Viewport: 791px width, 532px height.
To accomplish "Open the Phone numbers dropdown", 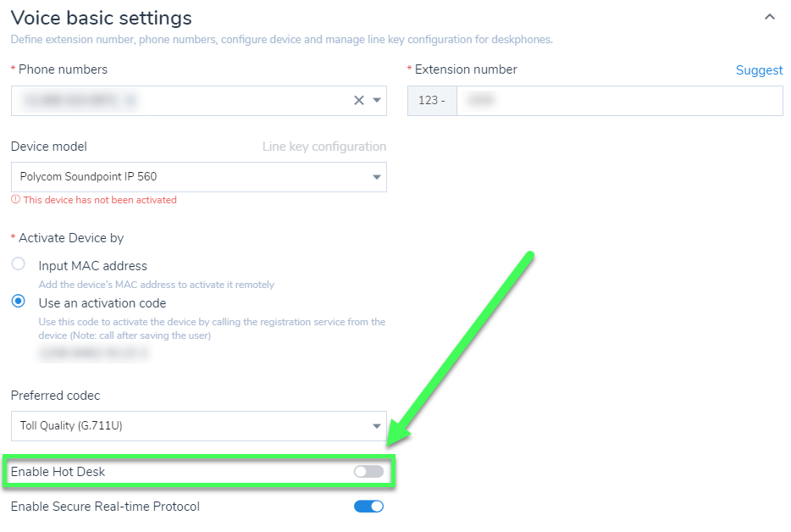I will 377,100.
